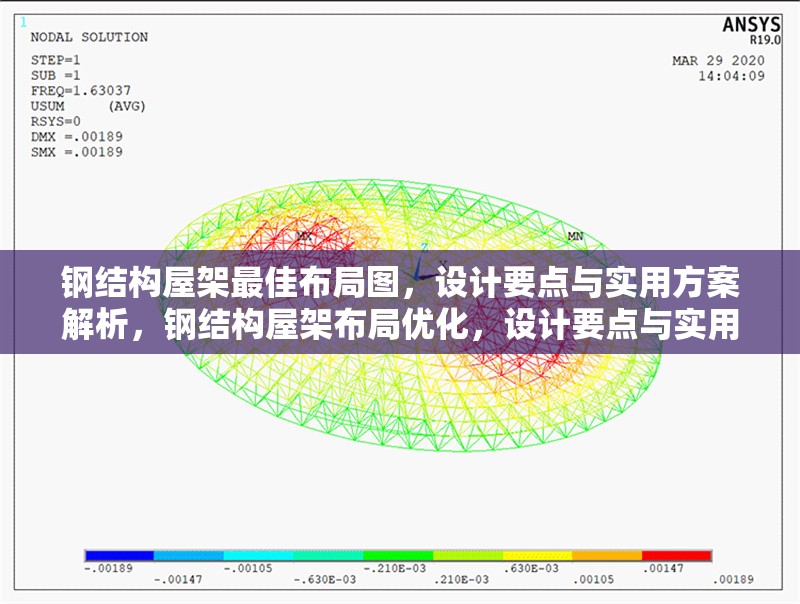Select the SMX =.00189 value line

tap(76, 152)
